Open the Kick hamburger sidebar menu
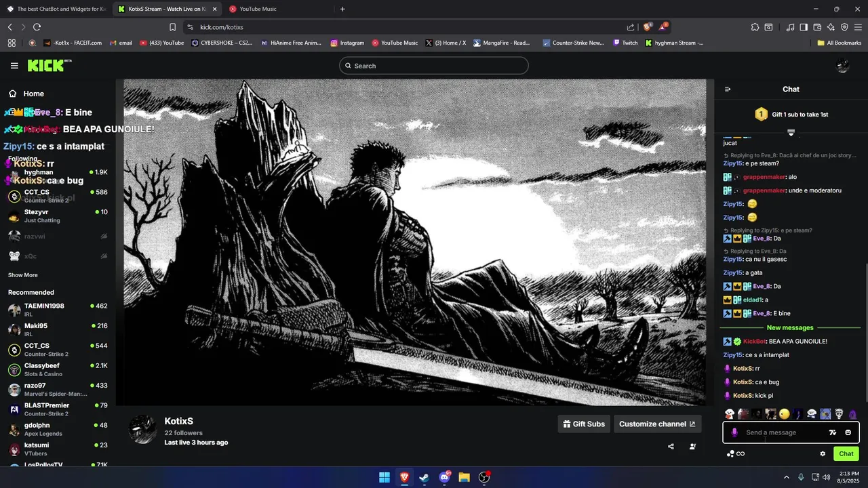Screen dimensions: 868x488 pyautogui.click(x=14, y=66)
